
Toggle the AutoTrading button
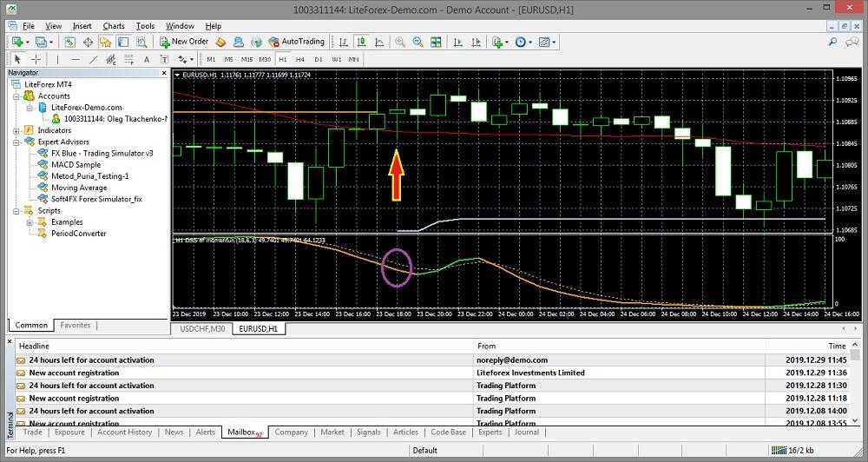point(296,42)
